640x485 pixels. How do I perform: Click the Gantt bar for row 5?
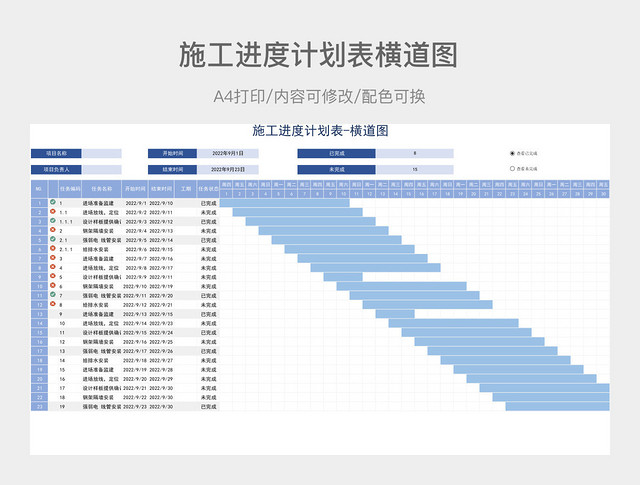point(337,240)
